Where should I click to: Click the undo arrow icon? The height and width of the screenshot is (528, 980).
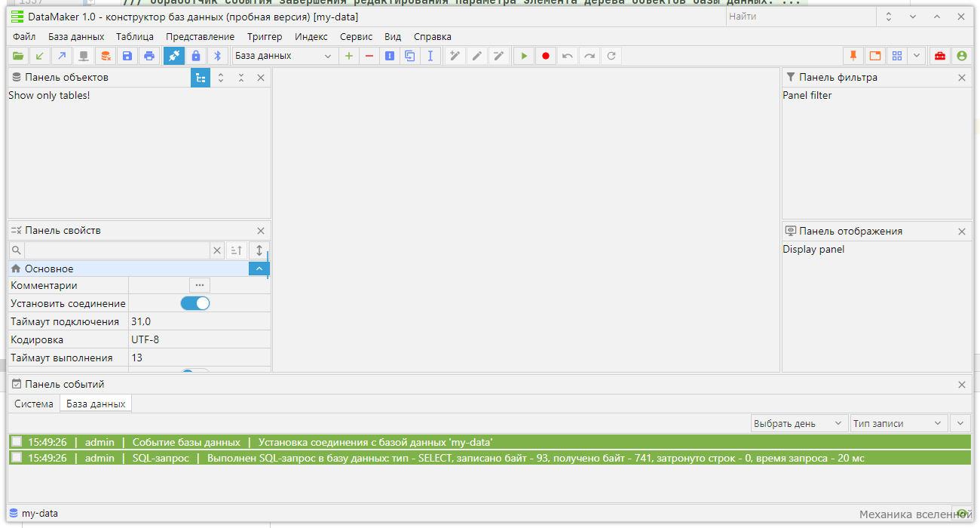568,56
